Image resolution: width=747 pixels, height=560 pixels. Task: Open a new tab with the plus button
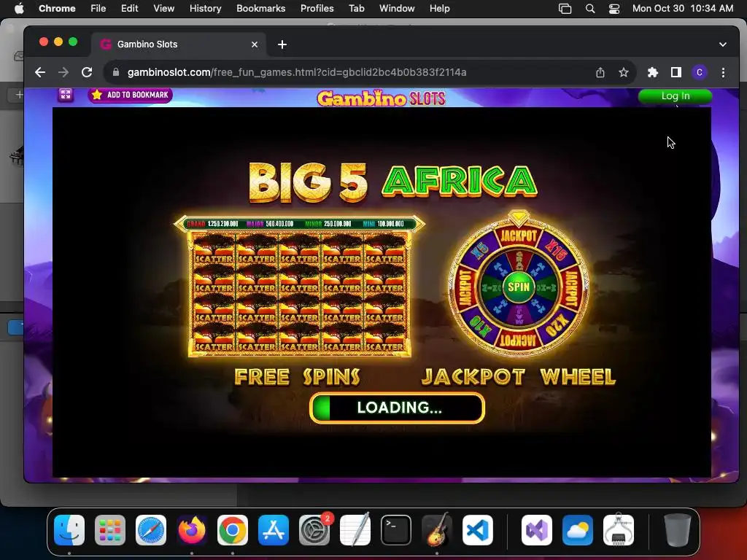(282, 44)
